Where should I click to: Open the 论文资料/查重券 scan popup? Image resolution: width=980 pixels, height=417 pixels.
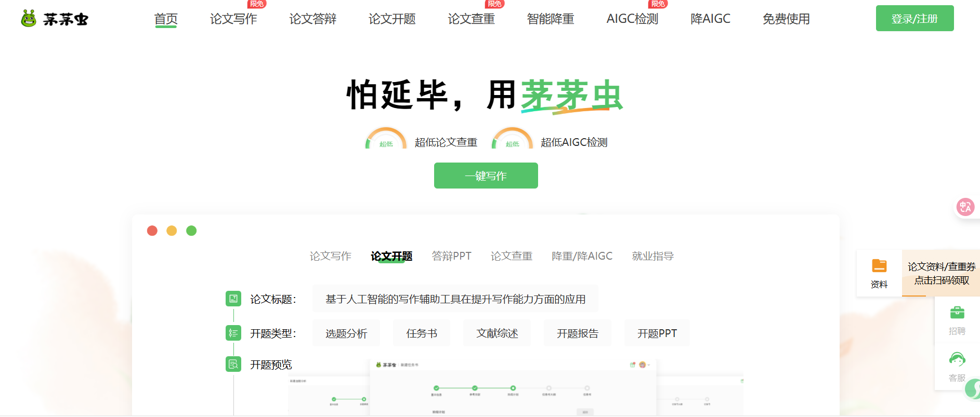[941, 273]
